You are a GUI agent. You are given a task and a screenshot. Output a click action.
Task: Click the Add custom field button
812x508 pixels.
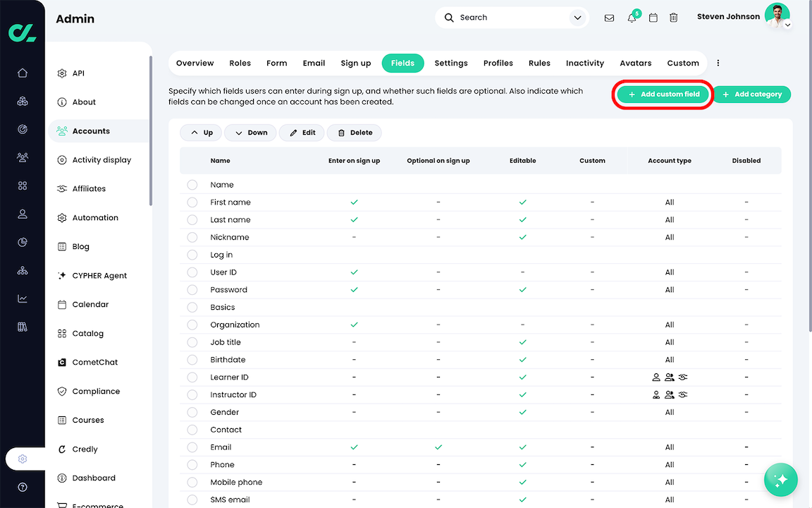pyautogui.click(x=663, y=95)
